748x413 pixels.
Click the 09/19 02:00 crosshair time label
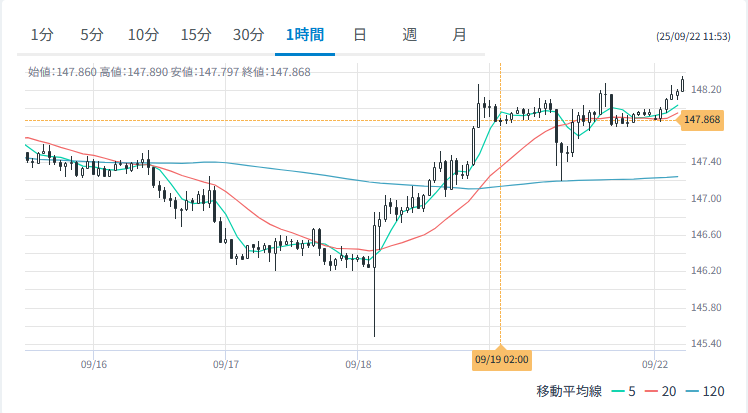pos(501,359)
